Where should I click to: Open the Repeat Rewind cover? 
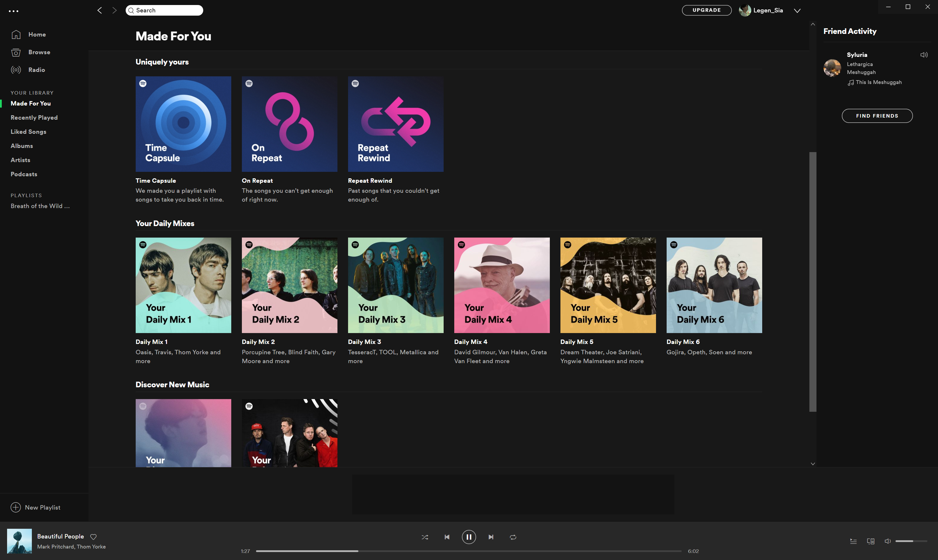pos(395,124)
